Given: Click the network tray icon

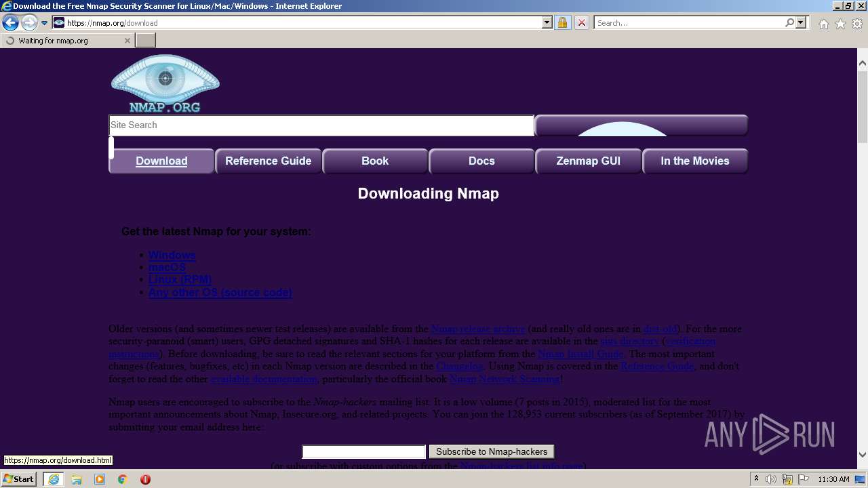Looking at the screenshot, I should 787,479.
